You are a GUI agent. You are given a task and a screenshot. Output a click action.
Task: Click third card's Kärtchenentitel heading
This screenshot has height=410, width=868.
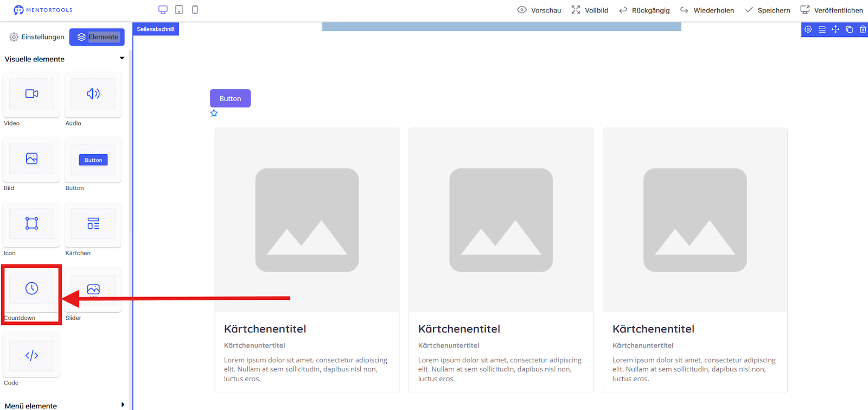tap(654, 329)
